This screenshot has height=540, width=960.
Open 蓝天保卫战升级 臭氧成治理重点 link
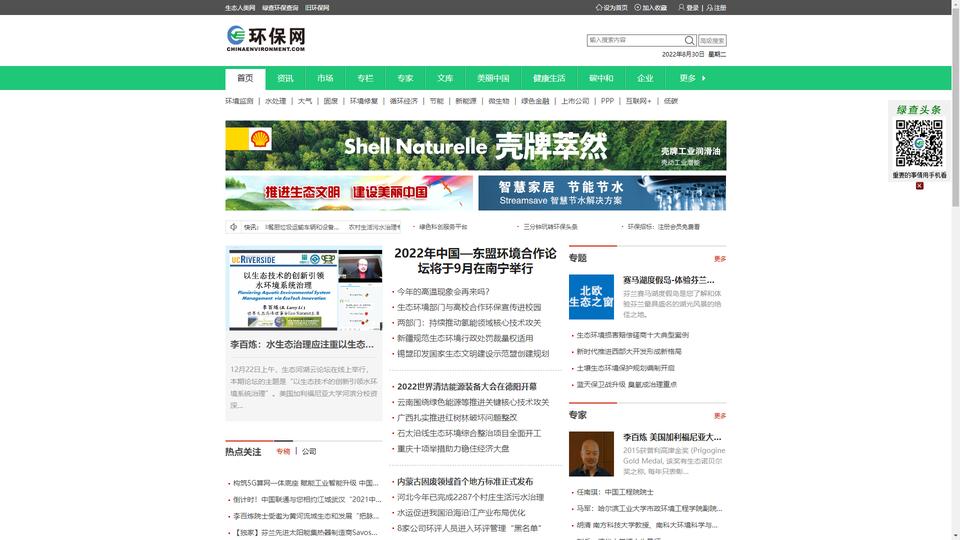coord(626,384)
